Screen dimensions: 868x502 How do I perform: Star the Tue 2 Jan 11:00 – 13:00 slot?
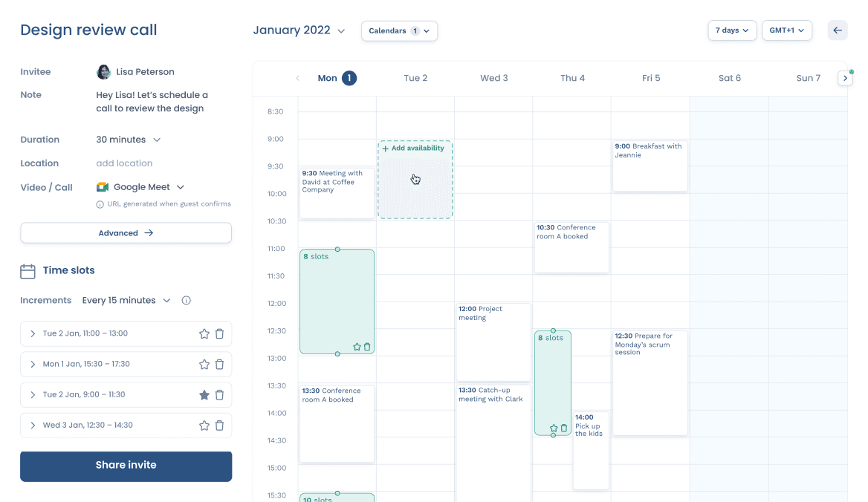coord(204,334)
